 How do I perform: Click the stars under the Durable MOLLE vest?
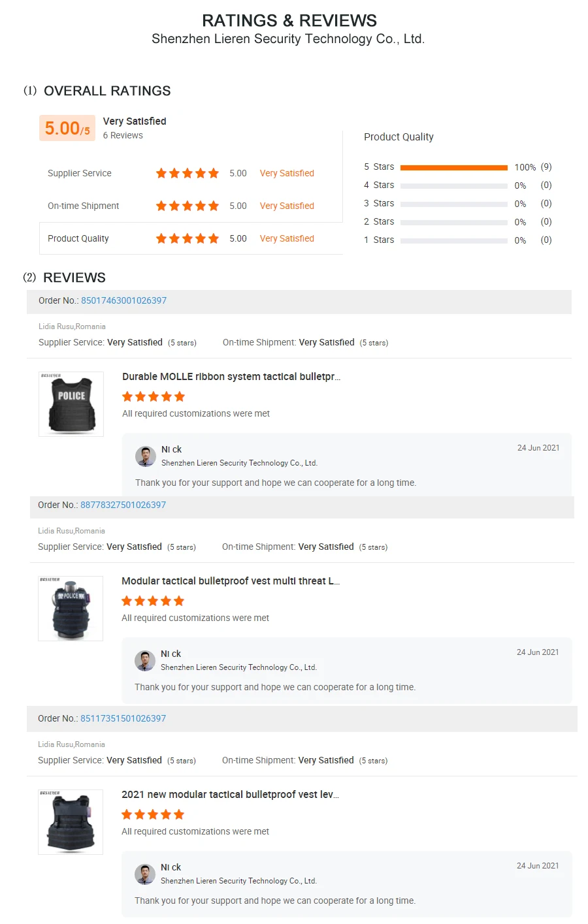pos(154,396)
